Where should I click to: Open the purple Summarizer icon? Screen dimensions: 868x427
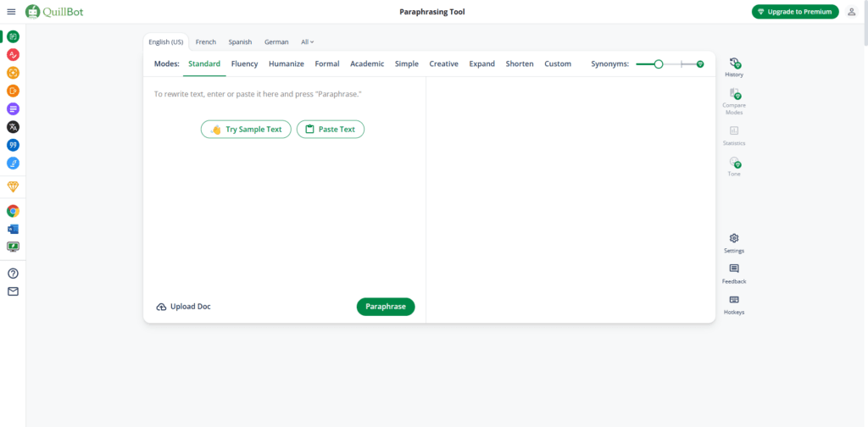pyautogui.click(x=13, y=109)
